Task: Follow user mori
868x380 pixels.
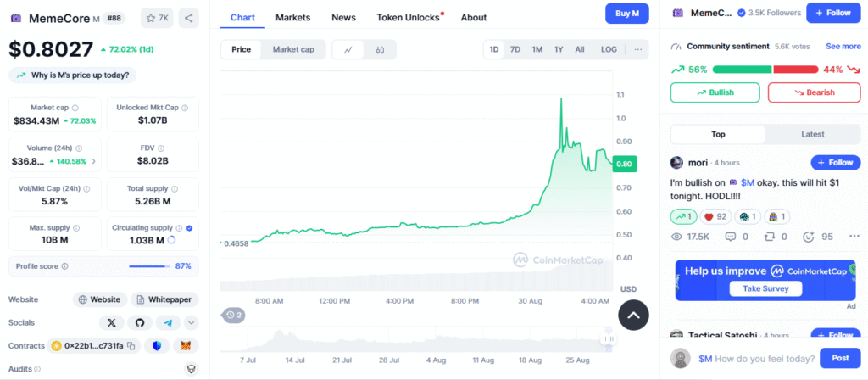Action: 835,162
